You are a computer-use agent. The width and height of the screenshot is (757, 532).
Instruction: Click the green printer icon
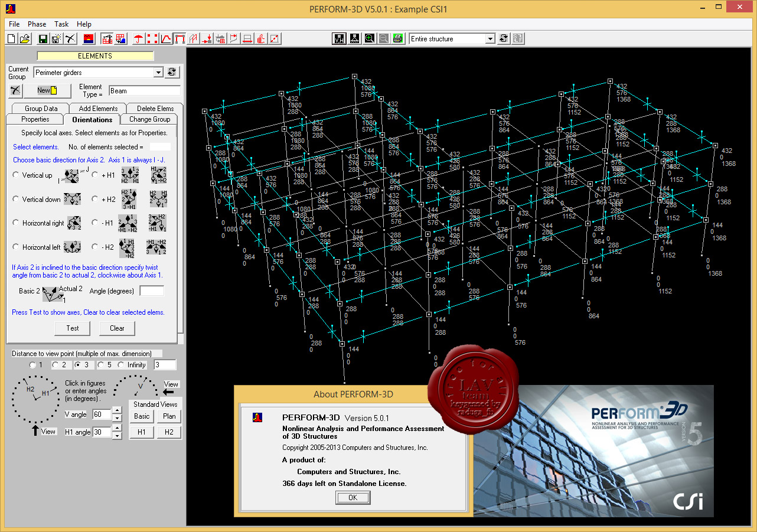tap(399, 39)
